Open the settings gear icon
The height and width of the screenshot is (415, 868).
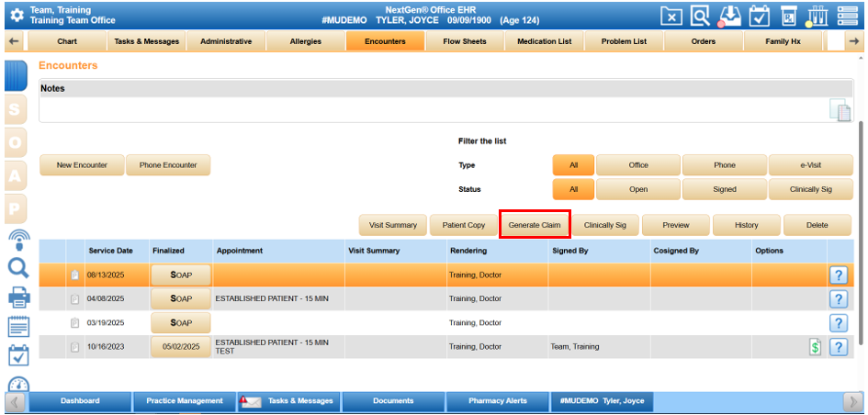click(x=16, y=16)
